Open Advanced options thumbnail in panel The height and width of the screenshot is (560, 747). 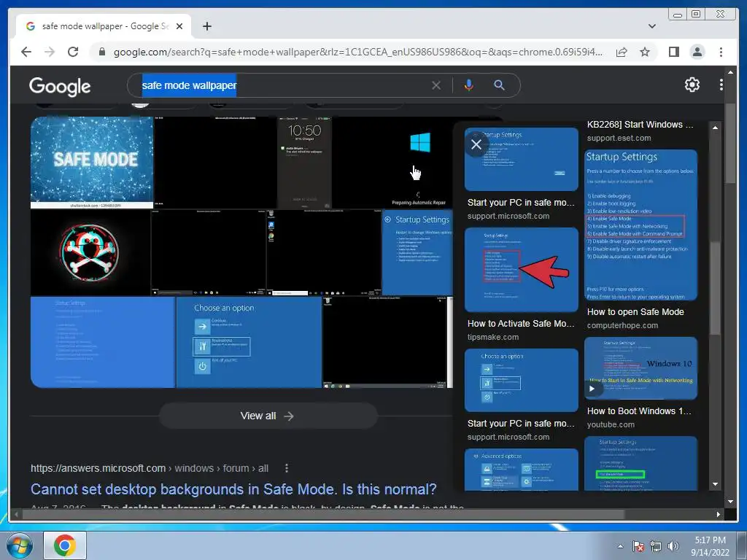coord(521,470)
